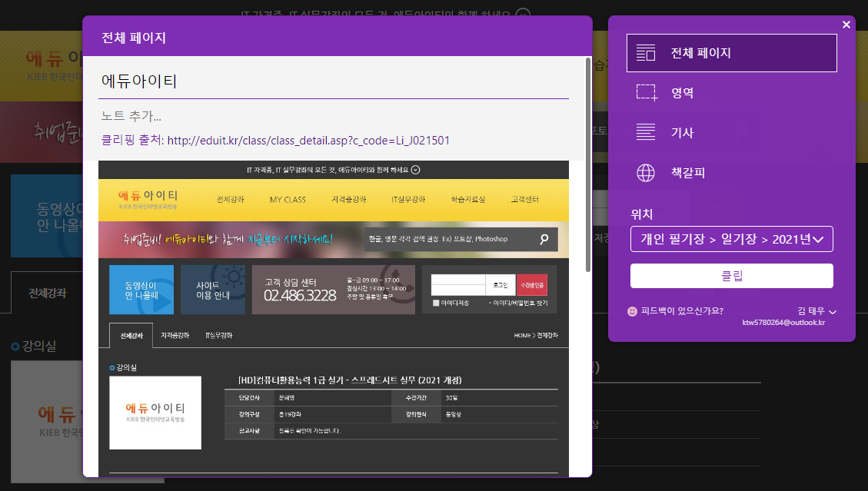Click the red 수강생인증 button

tap(532, 285)
